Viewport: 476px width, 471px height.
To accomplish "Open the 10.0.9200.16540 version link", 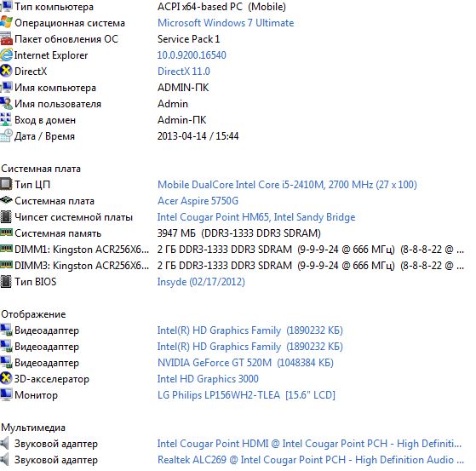I will [x=192, y=55].
